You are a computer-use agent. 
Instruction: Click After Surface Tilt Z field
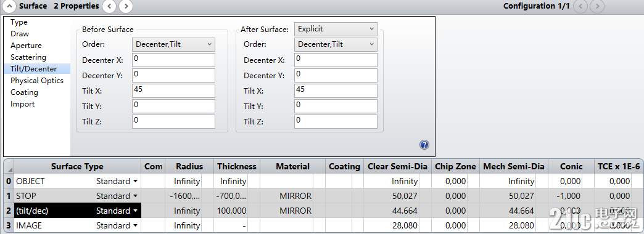[x=336, y=122]
